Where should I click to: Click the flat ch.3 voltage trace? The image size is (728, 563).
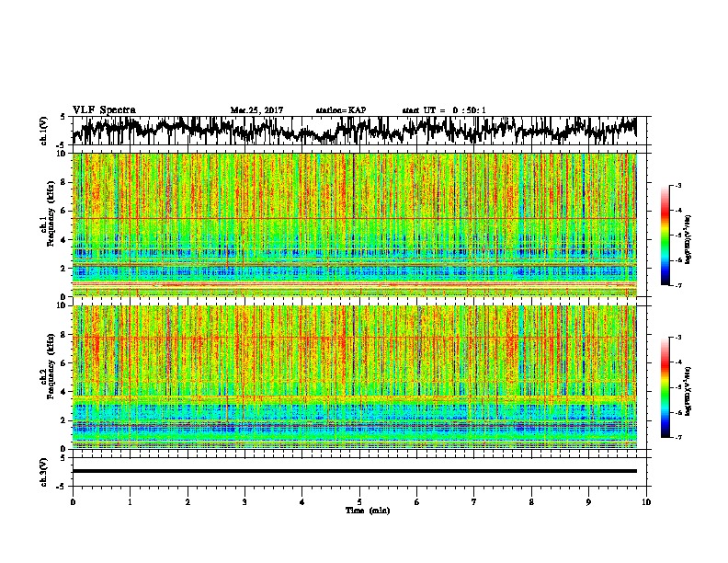[x=355, y=471]
